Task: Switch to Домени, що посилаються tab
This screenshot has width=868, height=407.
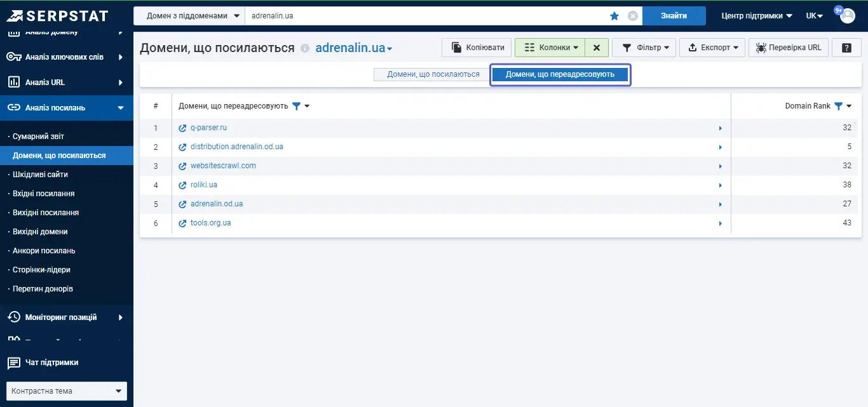Action: 433,74
